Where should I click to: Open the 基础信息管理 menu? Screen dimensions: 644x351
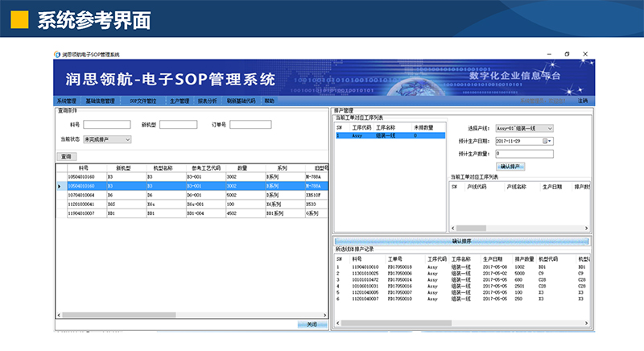101,101
